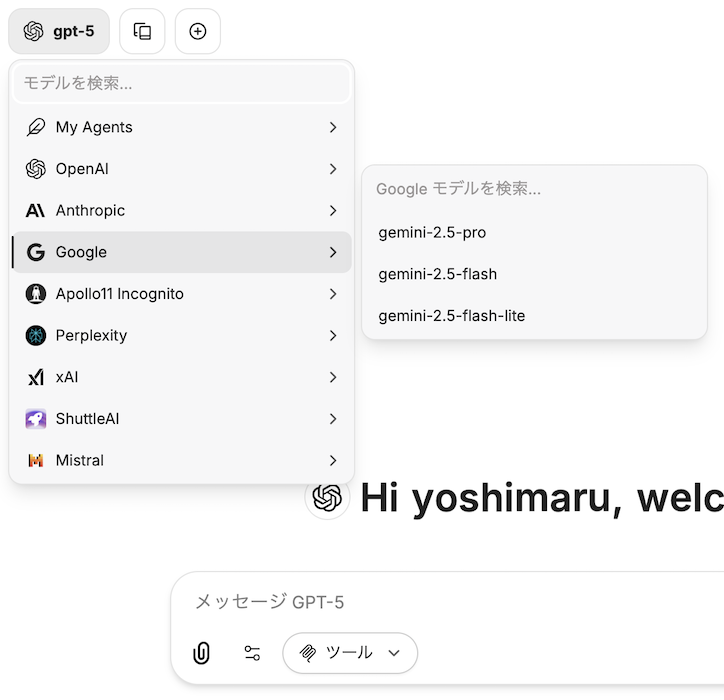Click the ShuttleAI rocket icon
Viewport: 724px width, 700px height.
pyautogui.click(x=36, y=419)
